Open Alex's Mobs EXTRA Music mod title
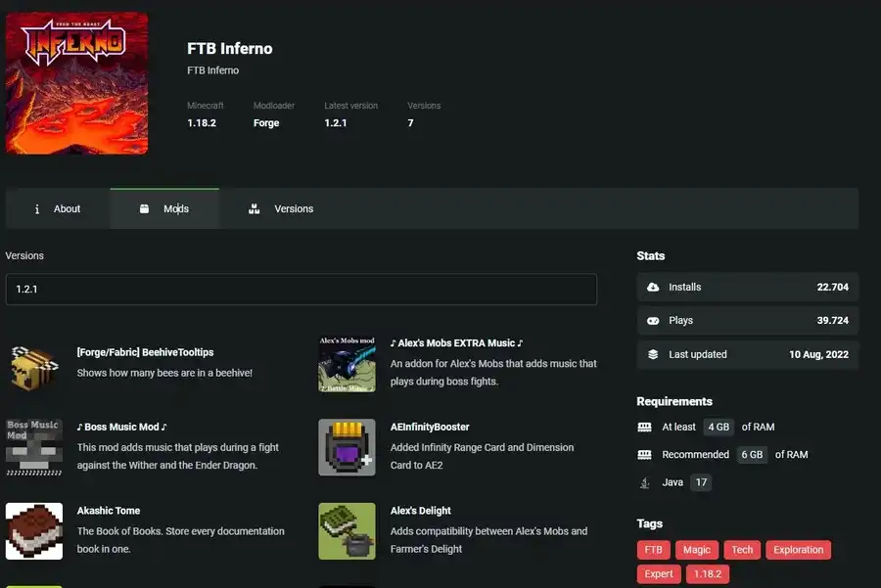The width and height of the screenshot is (881, 588). [456, 343]
